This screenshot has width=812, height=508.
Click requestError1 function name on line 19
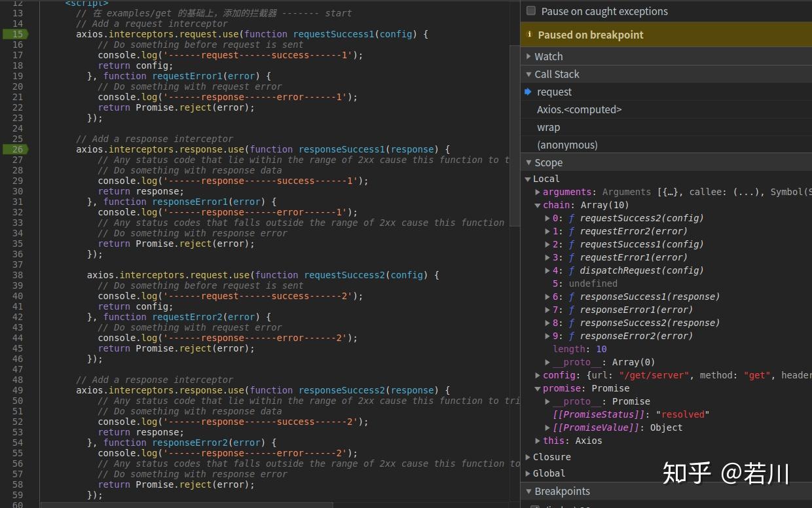pyautogui.click(x=187, y=76)
